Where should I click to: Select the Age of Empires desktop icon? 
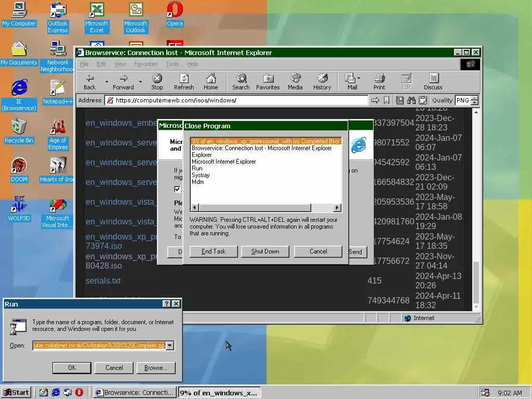(x=58, y=135)
